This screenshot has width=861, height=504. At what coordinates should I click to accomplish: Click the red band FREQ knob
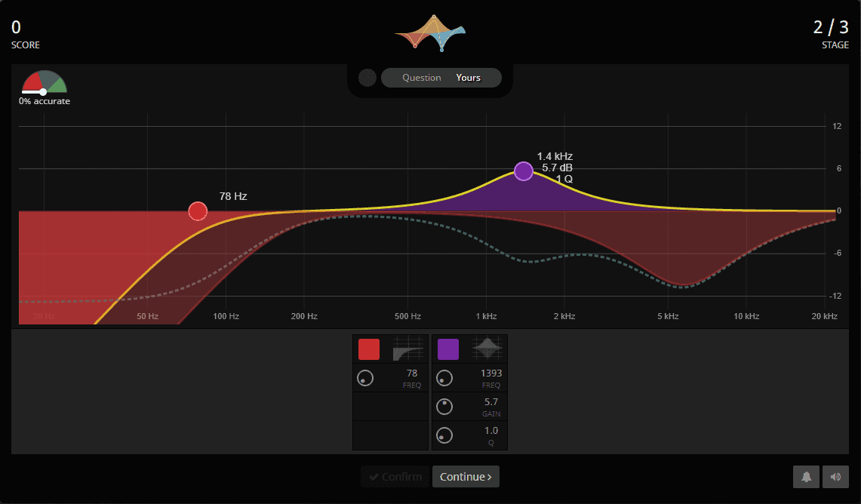click(x=365, y=378)
